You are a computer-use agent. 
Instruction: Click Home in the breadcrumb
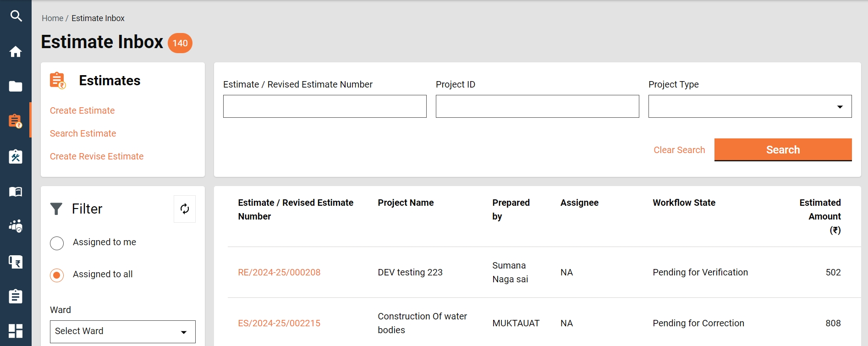pyautogui.click(x=52, y=18)
